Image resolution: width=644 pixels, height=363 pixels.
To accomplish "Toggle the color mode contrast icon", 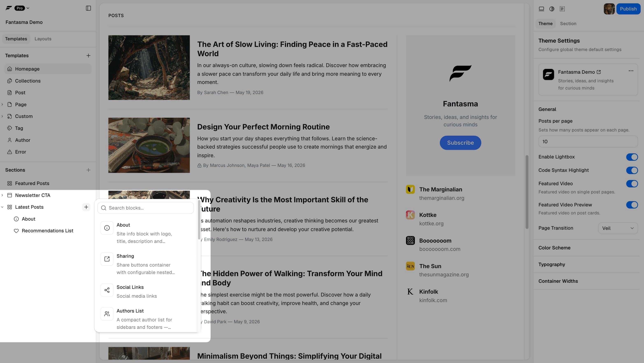I will [552, 9].
